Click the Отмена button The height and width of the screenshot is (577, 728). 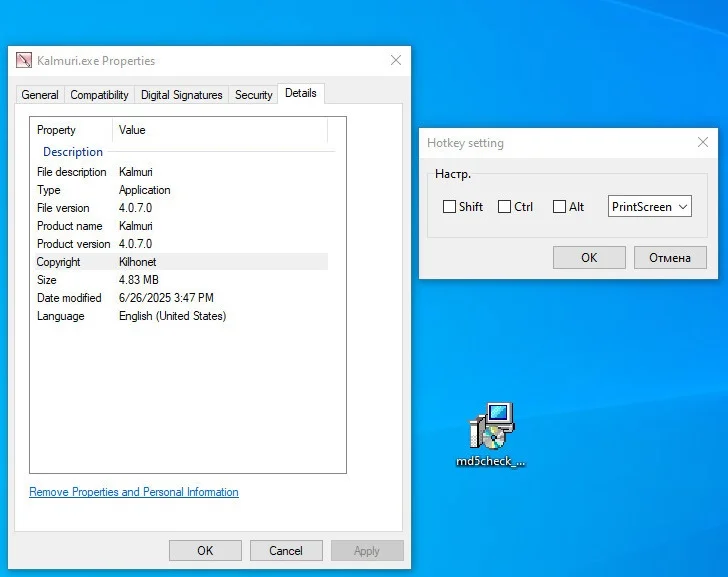[x=670, y=258]
